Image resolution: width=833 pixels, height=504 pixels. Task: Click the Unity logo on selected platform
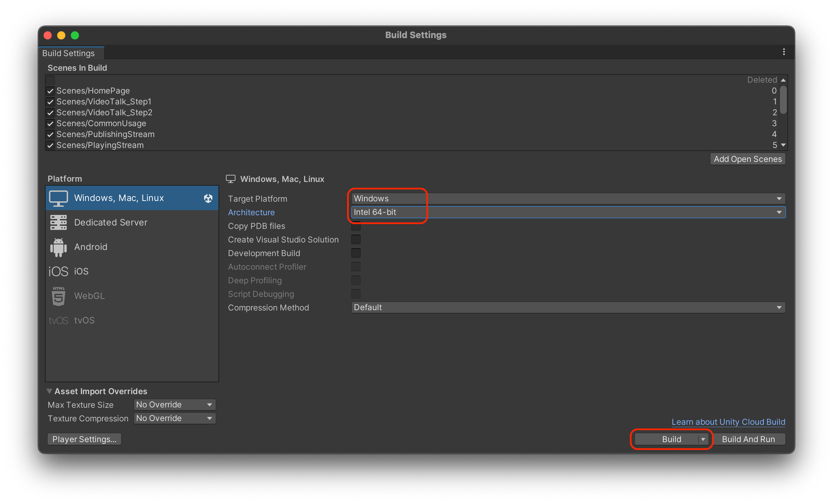(x=208, y=198)
